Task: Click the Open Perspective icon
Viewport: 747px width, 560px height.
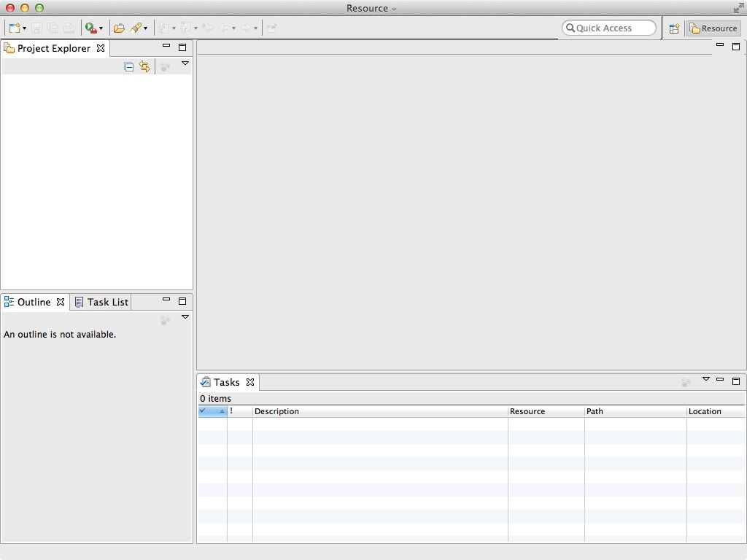Action: point(674,28)
